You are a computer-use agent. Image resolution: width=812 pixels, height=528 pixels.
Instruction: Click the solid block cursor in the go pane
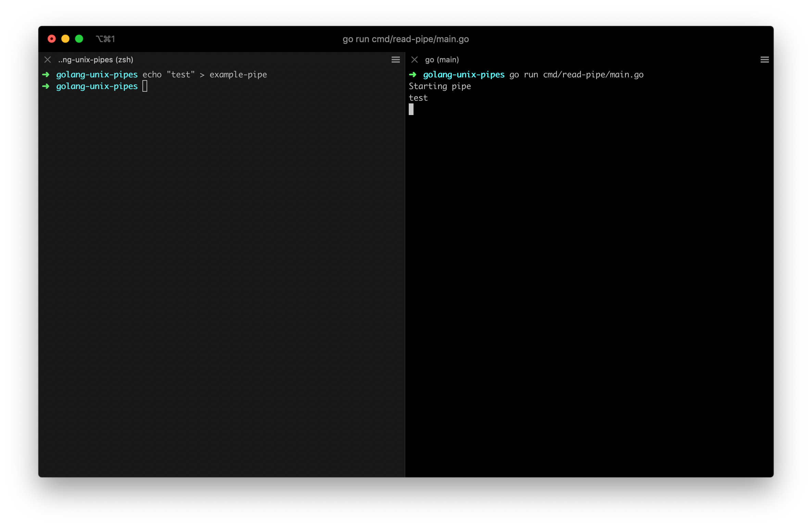point(411,110)
